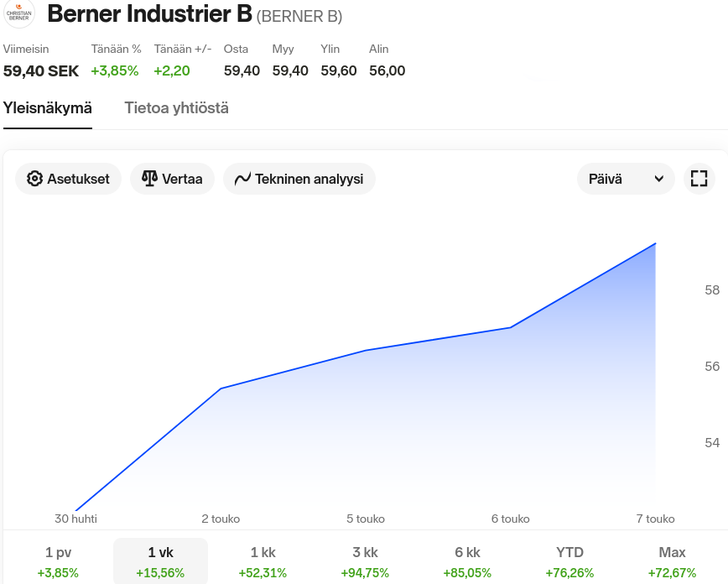The image size is (728, 584).
Task: Click the gear icon in Asetukset
Action: [x=34, y=179]
